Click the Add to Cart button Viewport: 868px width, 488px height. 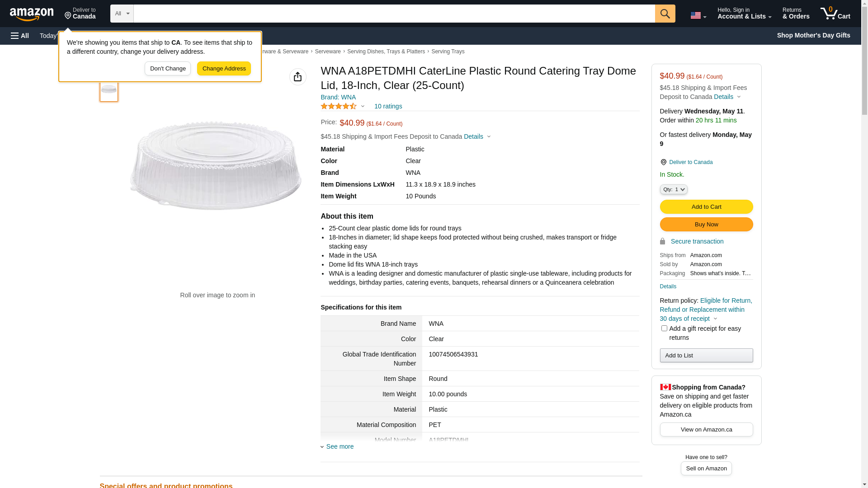pos(706,206)
